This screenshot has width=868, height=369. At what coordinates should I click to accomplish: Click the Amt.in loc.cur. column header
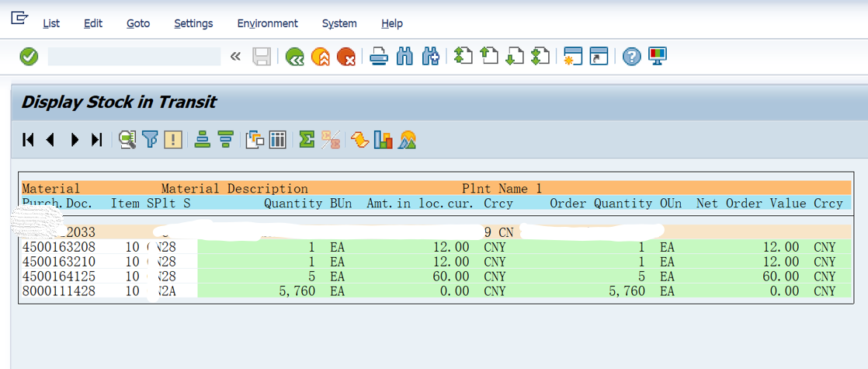pyautogui.click(x=420, y=204)
